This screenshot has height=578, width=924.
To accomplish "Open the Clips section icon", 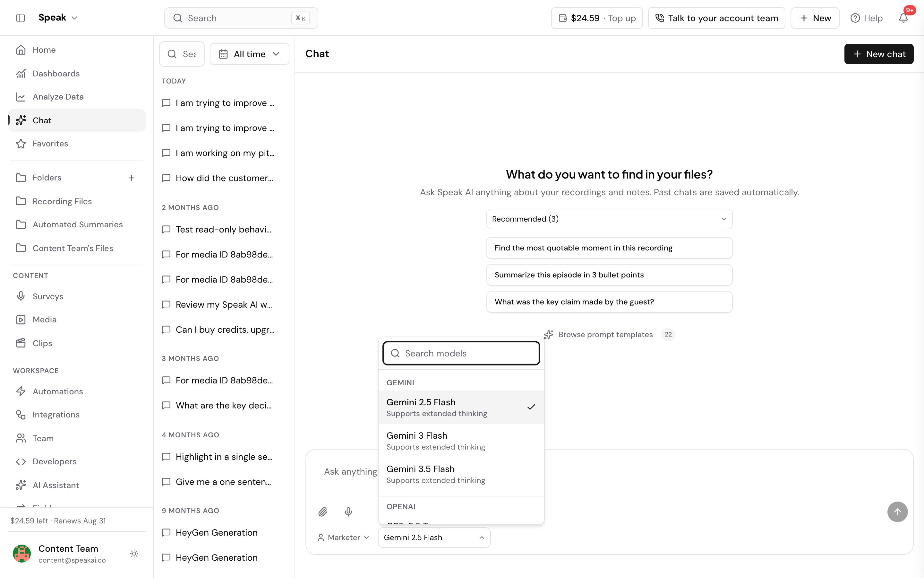I will click(21, 343).
